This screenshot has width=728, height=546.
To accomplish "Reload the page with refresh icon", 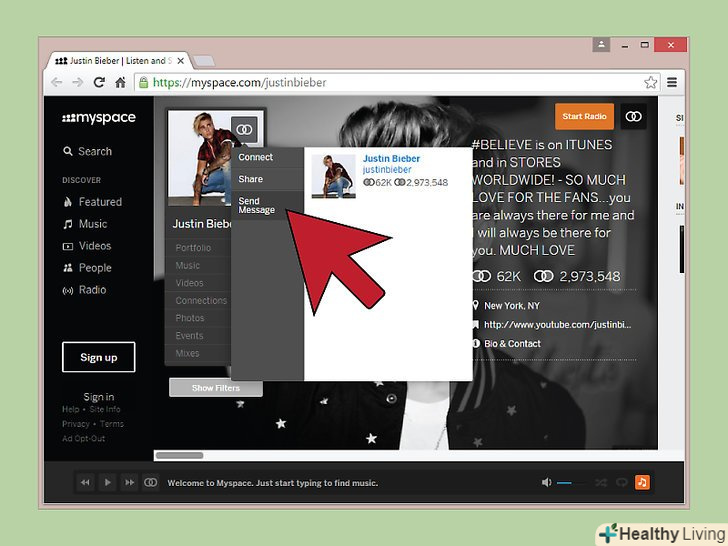I will click(x=99, y=83).
